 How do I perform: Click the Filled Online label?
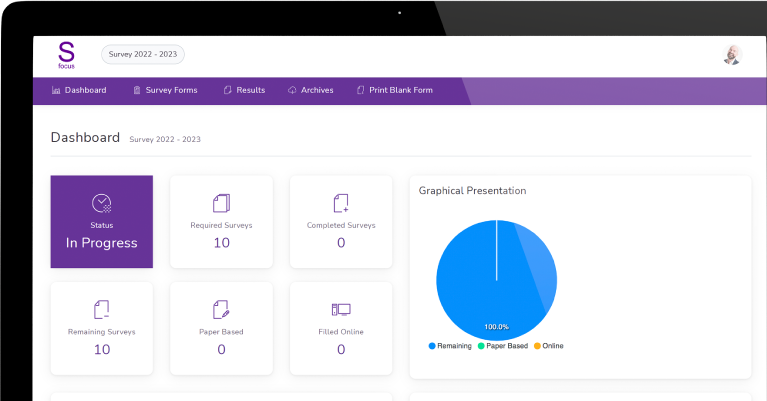(x=341, y=332)
